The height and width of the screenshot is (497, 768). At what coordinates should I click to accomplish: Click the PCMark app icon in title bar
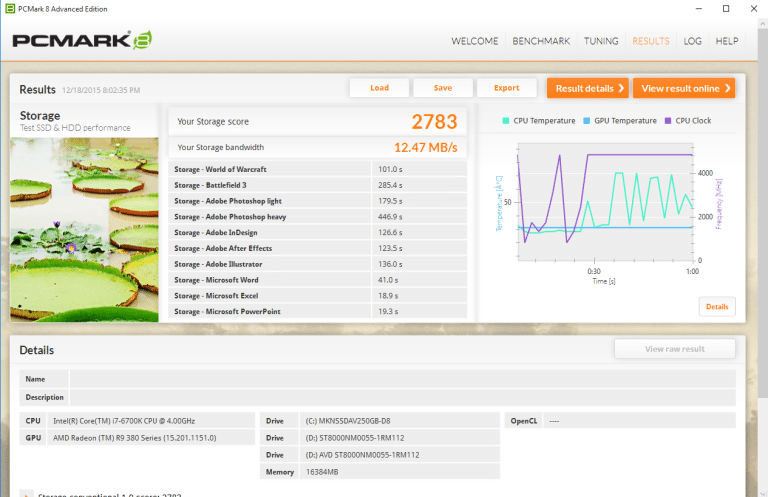pyautogui.click(x=10, y=9)
